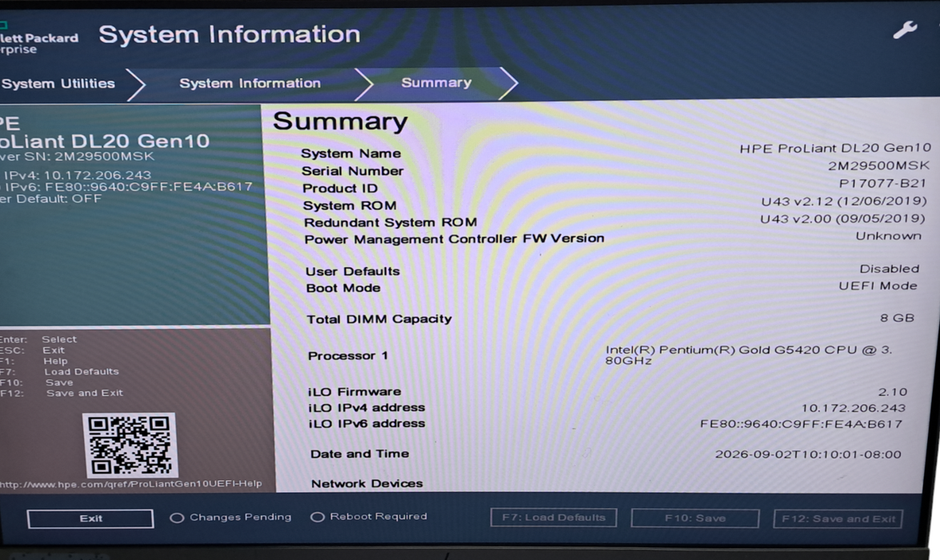Select the User Defaults label
Image resolution: width=940 pixels, height=560 pixels.
[x=353, y=272]
